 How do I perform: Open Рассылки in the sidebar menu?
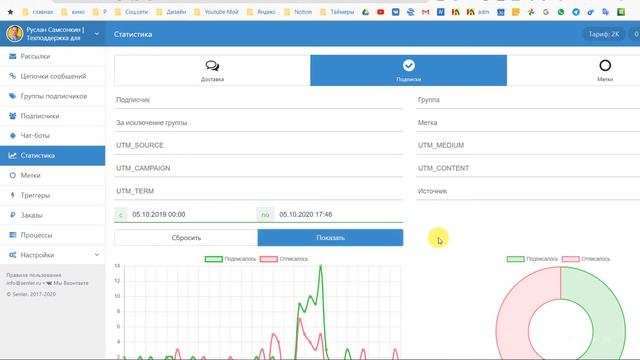point(52,56)
